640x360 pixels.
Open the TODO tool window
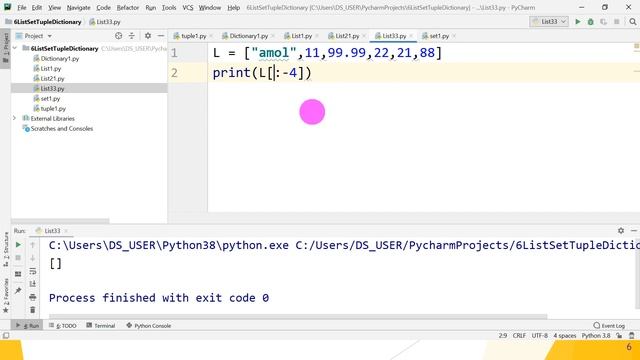[62, 326]
